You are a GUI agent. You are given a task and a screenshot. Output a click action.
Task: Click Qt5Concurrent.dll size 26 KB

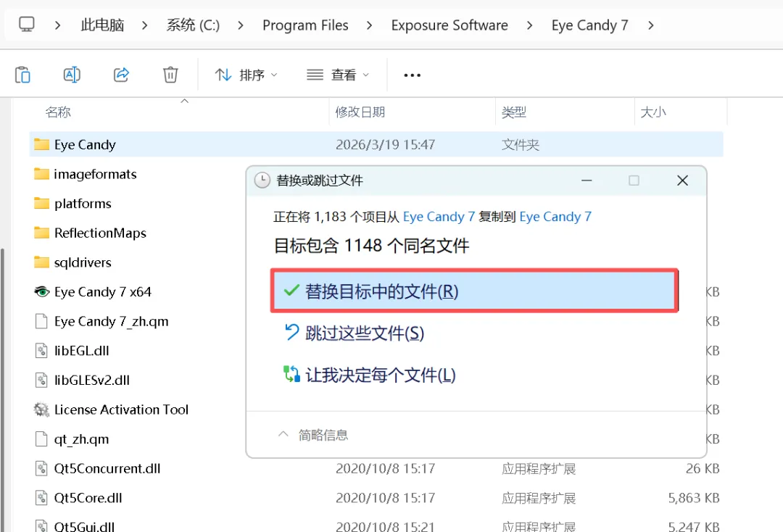coord(702,468)
